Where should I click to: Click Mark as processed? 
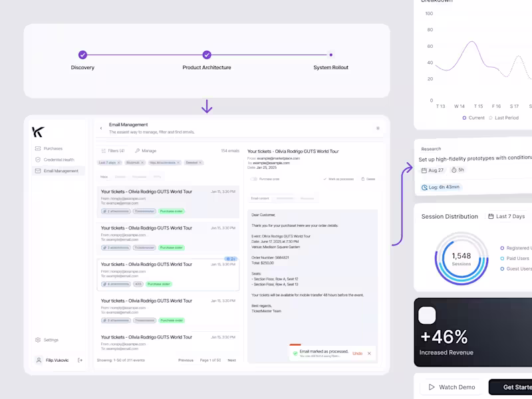tap(338, 179)
